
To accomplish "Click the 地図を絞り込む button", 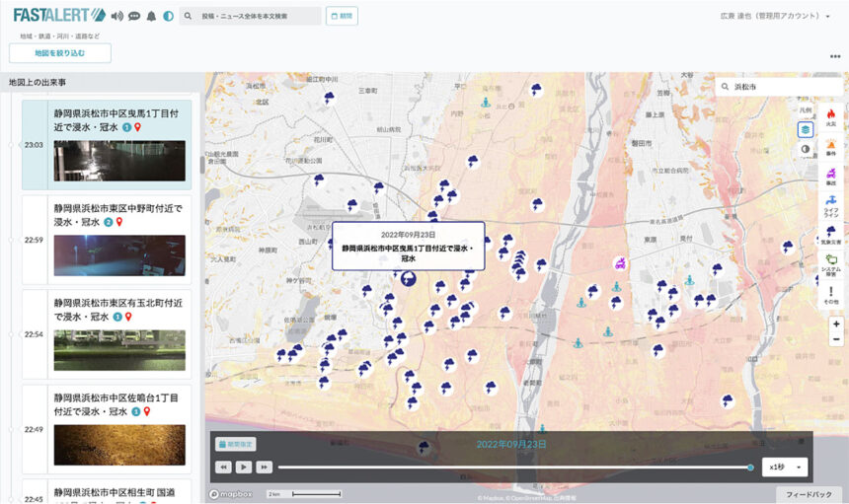I will coord(60,53).
